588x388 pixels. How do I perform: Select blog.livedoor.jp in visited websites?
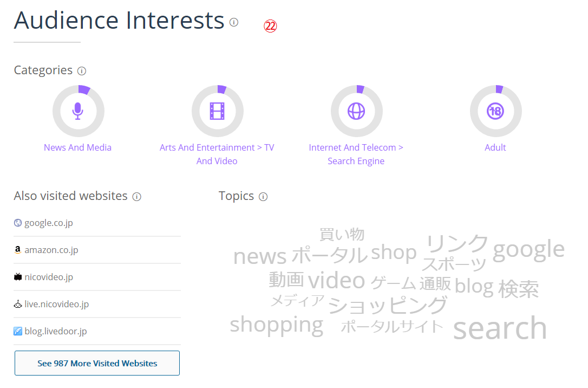(56, 331)
